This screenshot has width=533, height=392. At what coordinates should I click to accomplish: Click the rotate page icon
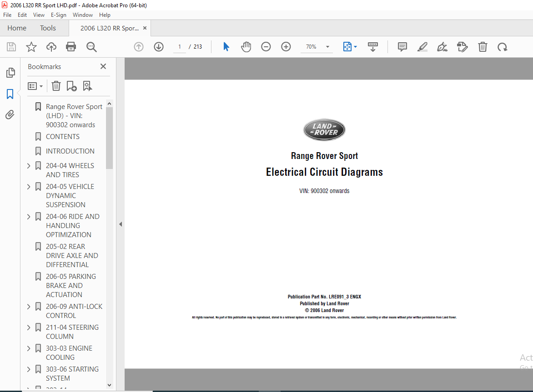[x=503, y=47]
